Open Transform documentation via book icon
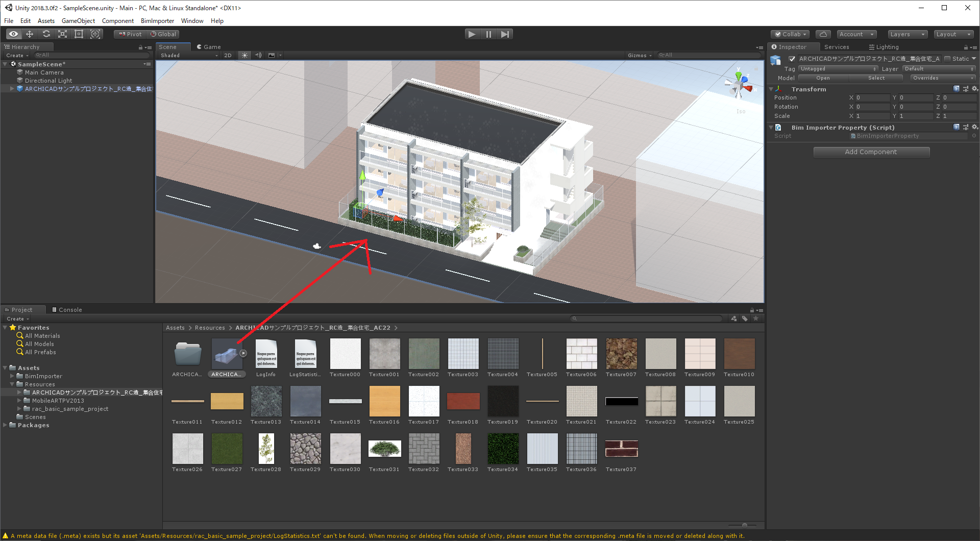 tap(956, 89)
